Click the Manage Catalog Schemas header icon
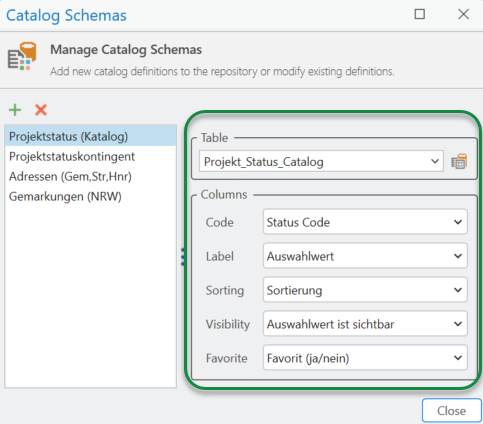The height and width of the screenshot is (424, 483). pyautogui.click(x=22, y=56)
